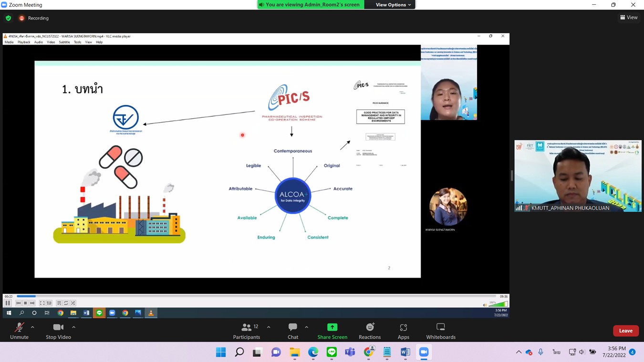
Task: Leave the meeting
Action: (x=625, y=331)
